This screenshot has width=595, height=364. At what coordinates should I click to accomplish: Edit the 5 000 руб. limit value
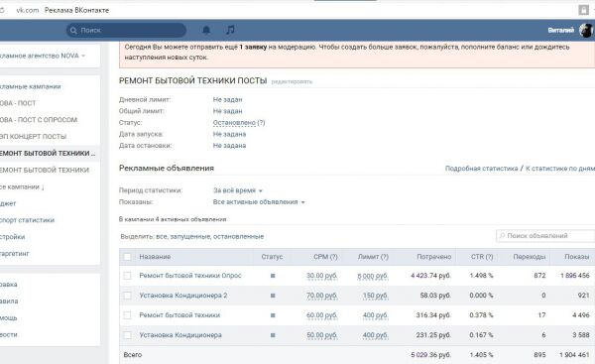click(x=373, y=276)
